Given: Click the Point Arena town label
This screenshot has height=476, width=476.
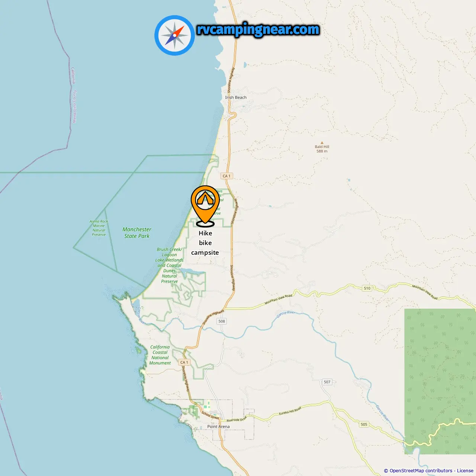Looking at the screenshot, I should (218, 427).
